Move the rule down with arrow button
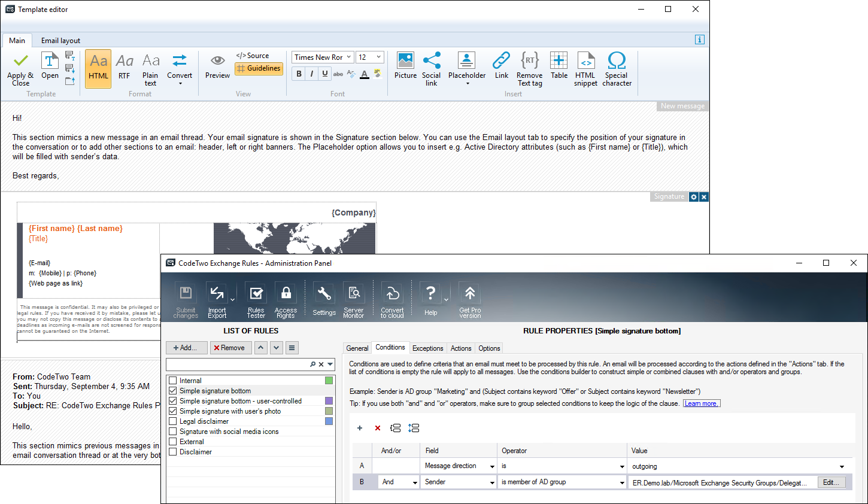This screenshot has width=868, height=504. coord(276,348)
